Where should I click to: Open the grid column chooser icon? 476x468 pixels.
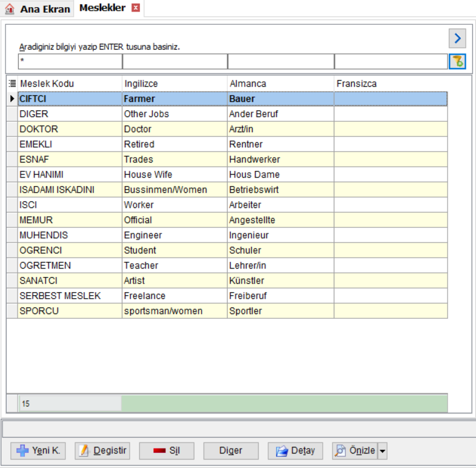[12, 83]
